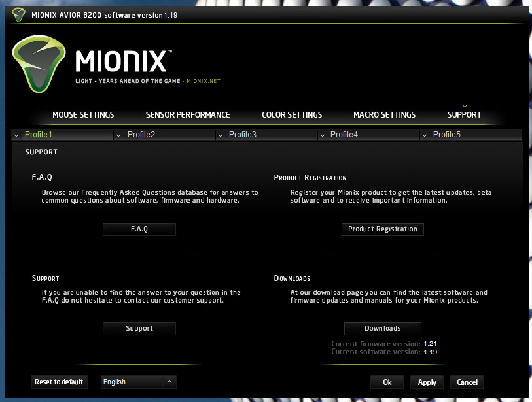This screenshot has height=402, width=532.
Task: Click the "LIGHT - YEARS AHEAD OF THE GAME" tagline
Action: tap(128, 81)
